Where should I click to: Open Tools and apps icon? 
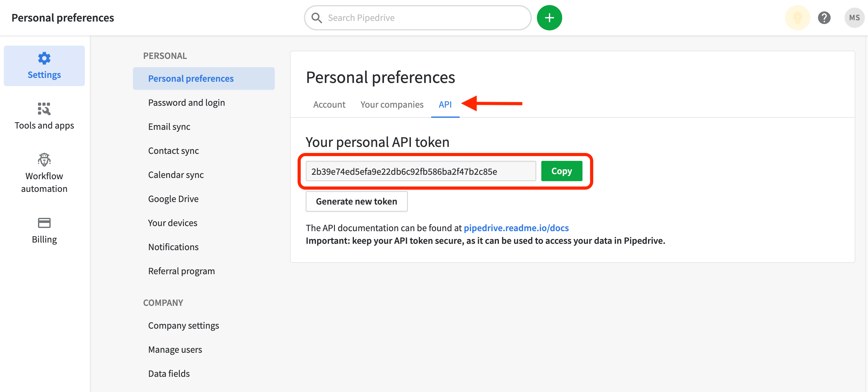44,109
